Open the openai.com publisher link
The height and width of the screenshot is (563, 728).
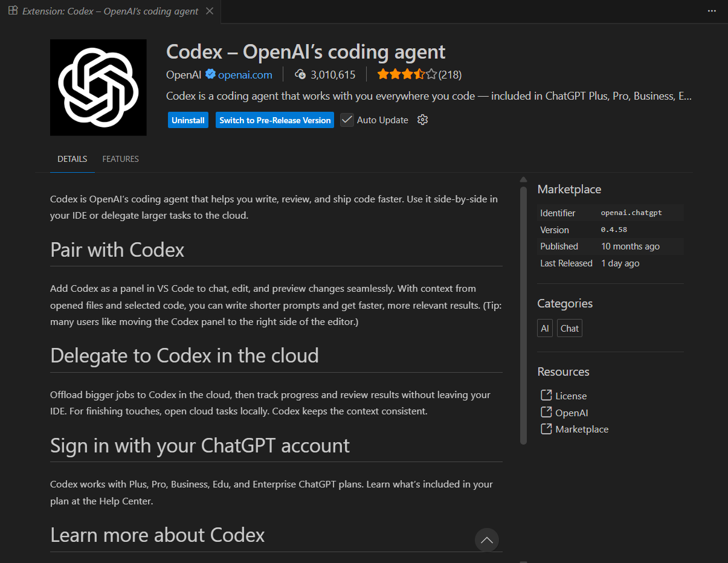[245, 75]
